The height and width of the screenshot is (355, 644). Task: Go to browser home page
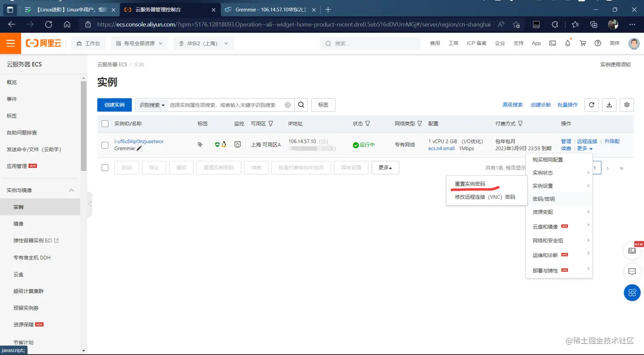tap(67, 24)
